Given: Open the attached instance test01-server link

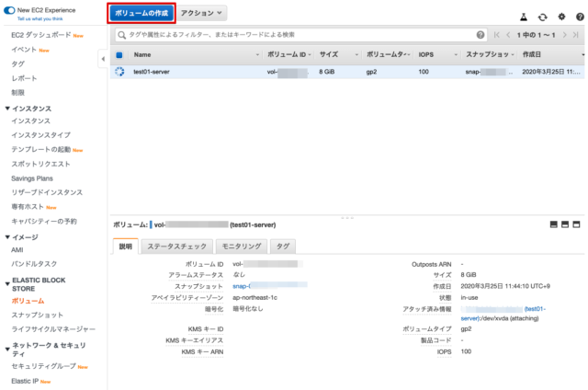Looking at the screenshot, I should [x=503, y=314].
